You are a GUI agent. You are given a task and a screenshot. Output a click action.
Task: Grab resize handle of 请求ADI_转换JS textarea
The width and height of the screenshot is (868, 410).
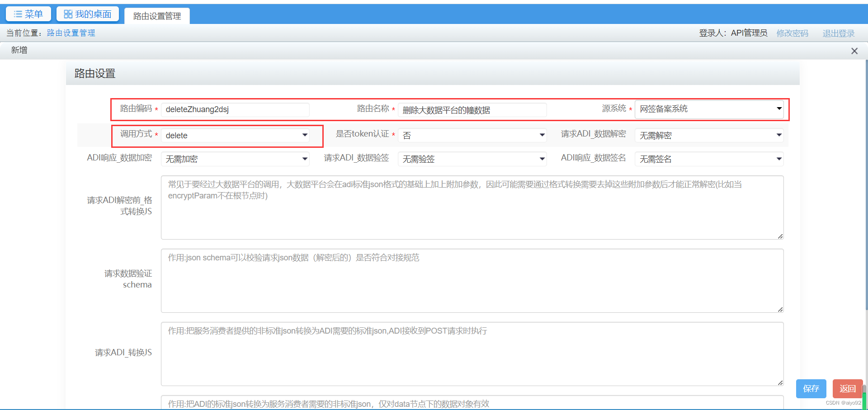click(780, 382)
